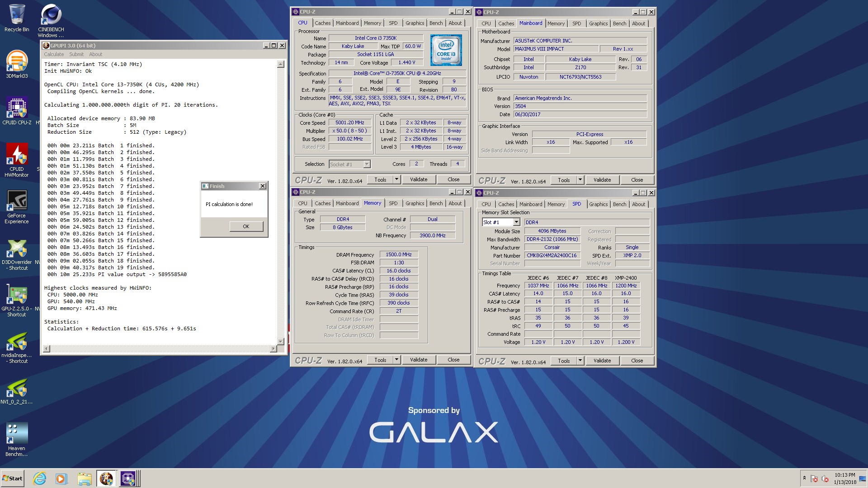The image size is (868, 488).
Task: Expand Tools dropdown arrow in bottom-left CPU-Z
Action: [396, 360]
